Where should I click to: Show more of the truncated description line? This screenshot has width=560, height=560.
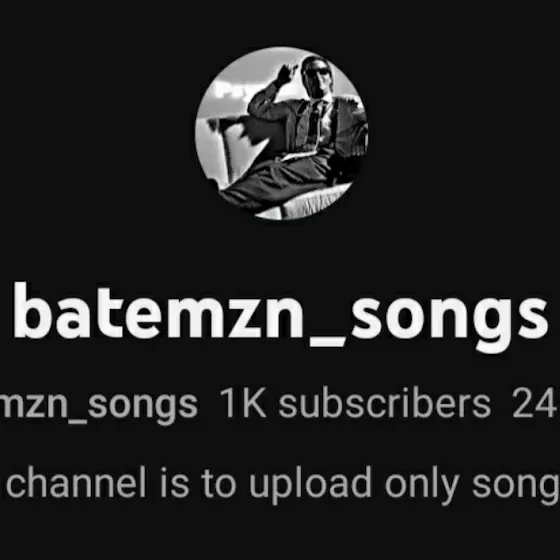click(282, 484)
